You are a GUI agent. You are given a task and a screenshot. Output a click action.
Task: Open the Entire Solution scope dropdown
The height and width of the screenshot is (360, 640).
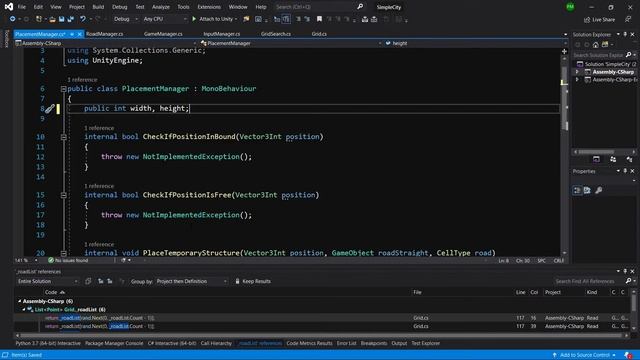coord(47,281)
